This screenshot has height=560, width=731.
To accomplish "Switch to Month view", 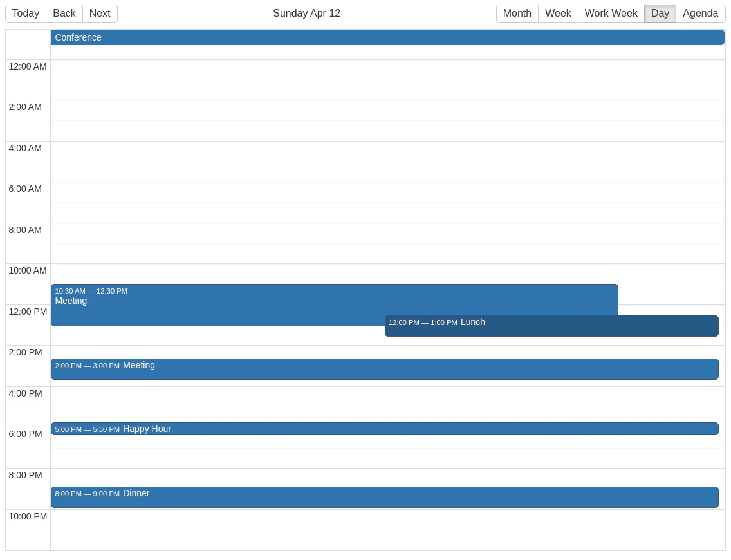I will click(x=517, y=13).
